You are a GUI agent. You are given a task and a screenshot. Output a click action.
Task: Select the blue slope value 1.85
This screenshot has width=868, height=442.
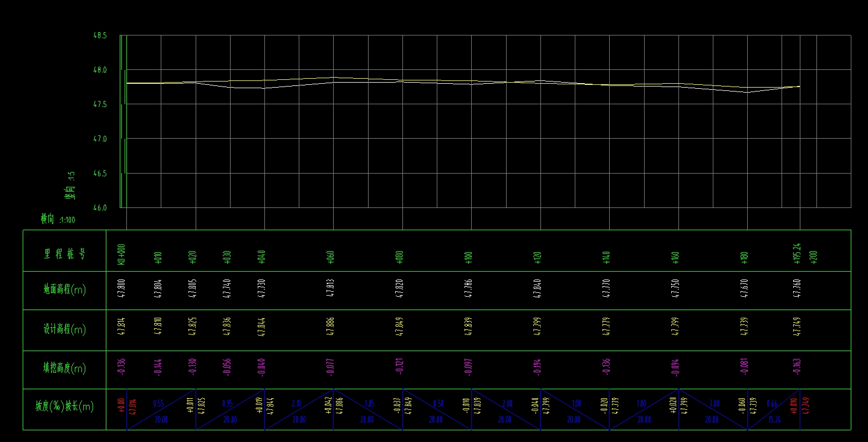pyautogui.click(x=370, y=404)
